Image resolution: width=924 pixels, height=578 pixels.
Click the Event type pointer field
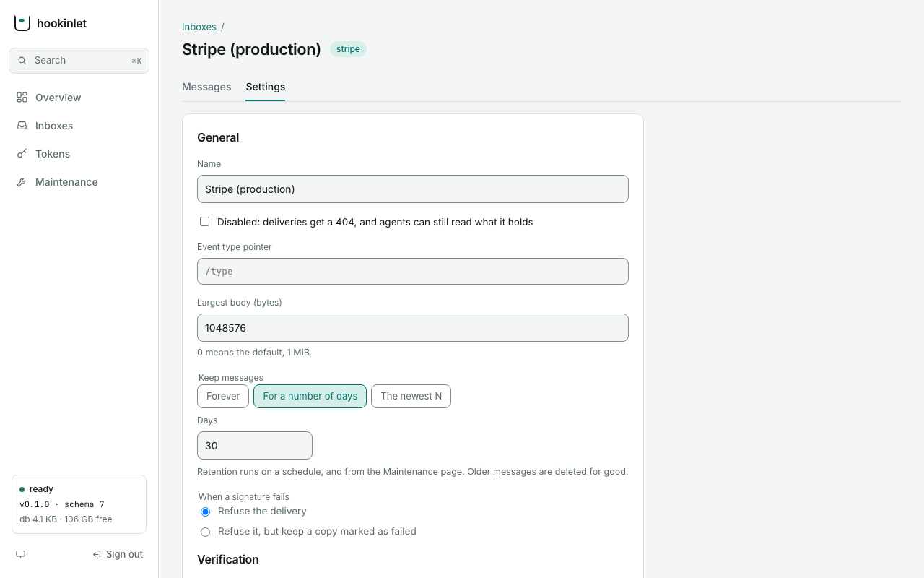coord(413,272)
